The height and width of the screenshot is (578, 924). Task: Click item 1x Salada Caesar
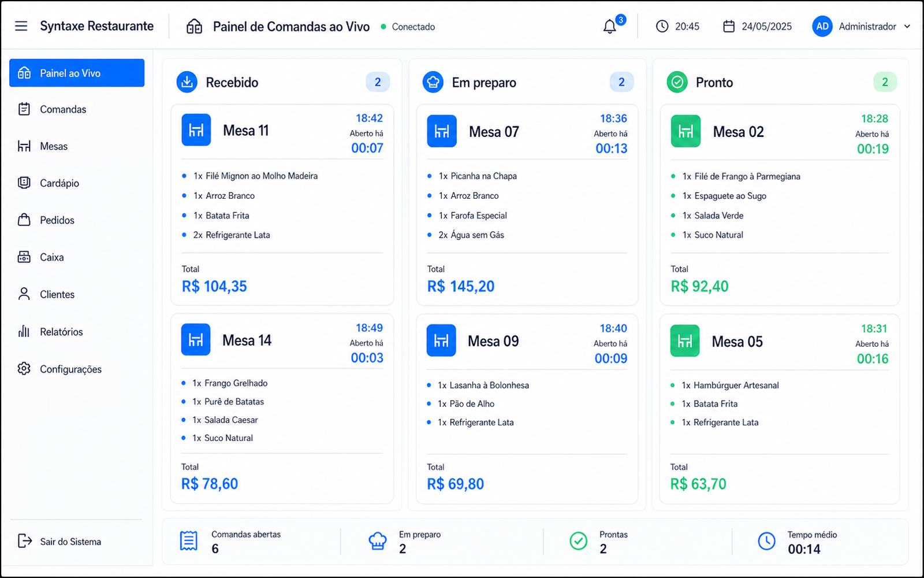click(x=225, y=420)
